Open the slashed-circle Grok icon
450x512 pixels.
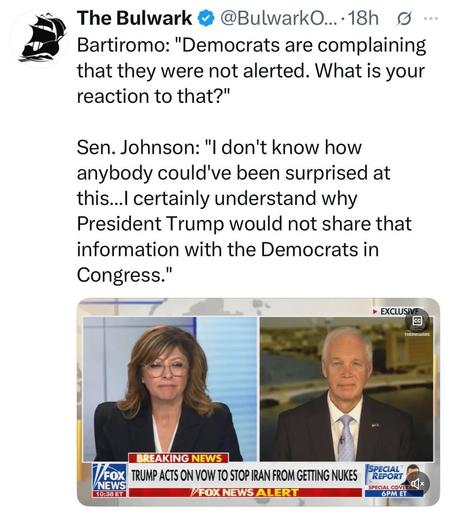[x=404, y=19]
